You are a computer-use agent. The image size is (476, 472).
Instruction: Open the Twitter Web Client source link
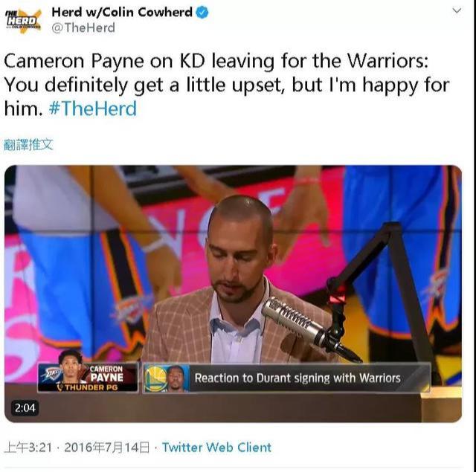[216, 447]
